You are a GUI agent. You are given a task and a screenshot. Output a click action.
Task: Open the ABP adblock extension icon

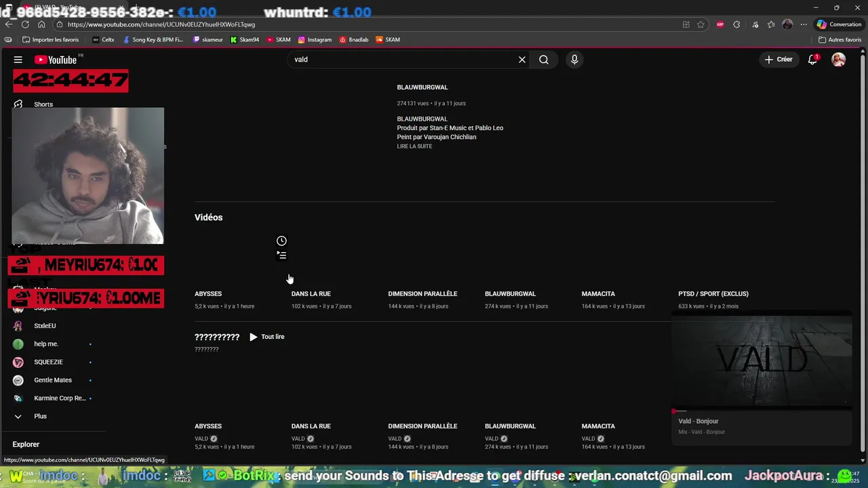[720, 24]
